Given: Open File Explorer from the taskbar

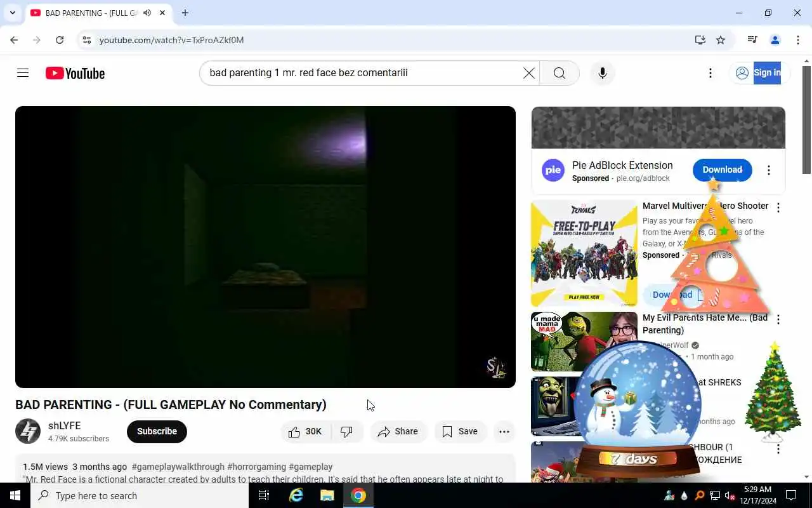Looking at the screenshot, I should [x=327, y=495].
